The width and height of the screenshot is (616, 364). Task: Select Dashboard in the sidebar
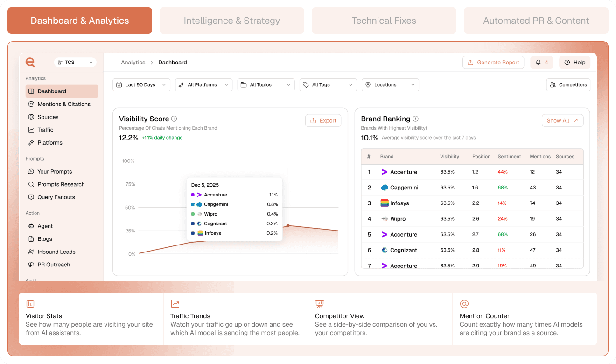[x=62, y=91]
